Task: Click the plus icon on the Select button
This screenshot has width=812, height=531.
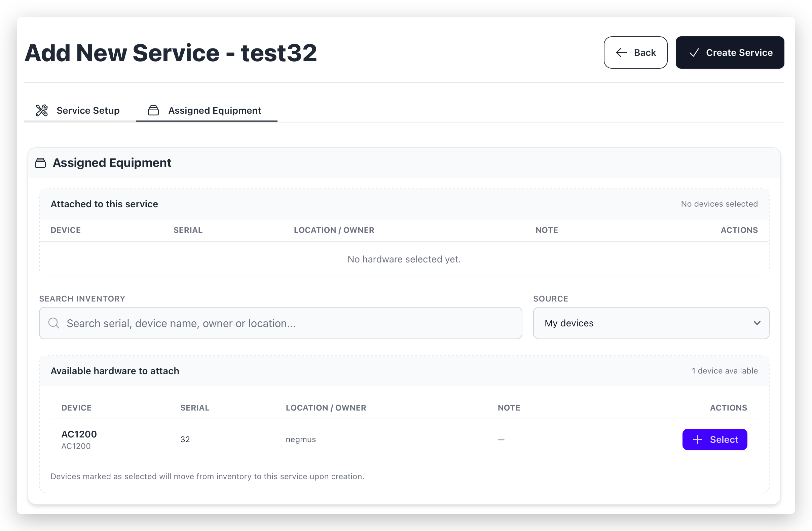Action: pos(697,439)
